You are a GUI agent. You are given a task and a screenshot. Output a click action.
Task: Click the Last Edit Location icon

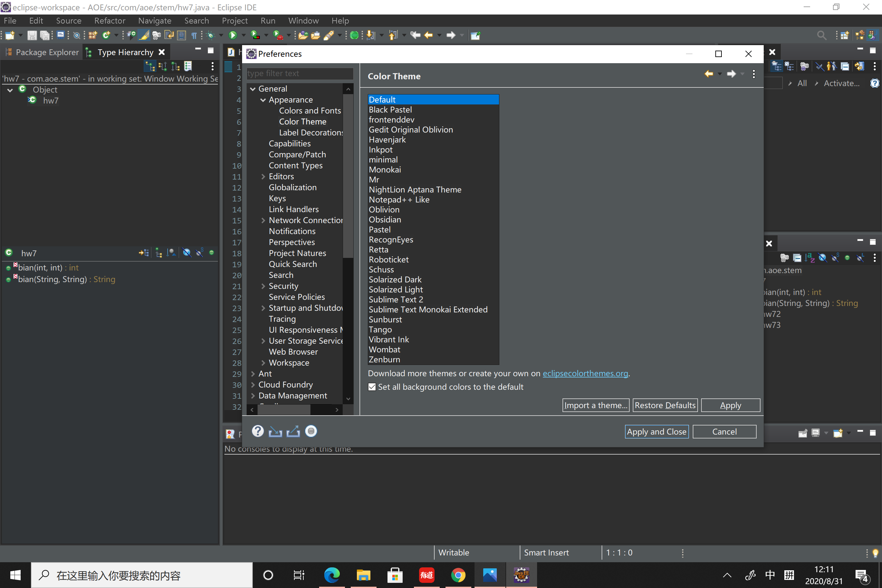tap(415, 35)
